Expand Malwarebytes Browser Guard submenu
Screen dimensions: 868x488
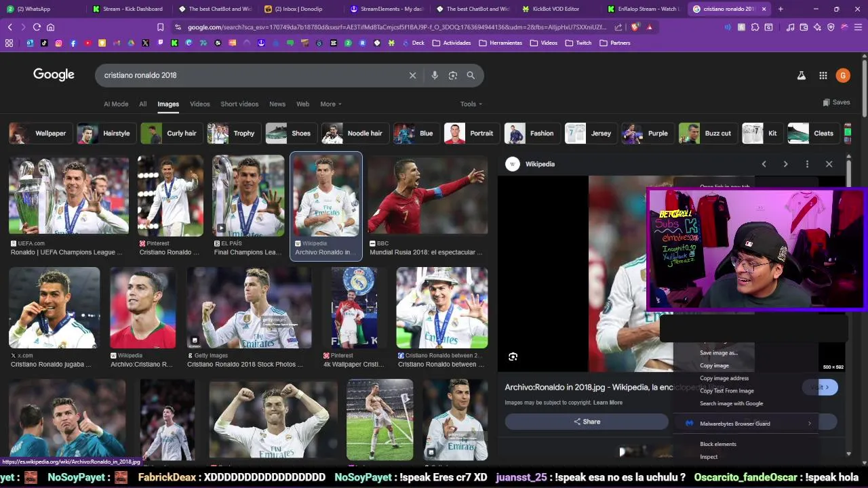[x=747, y=424]
